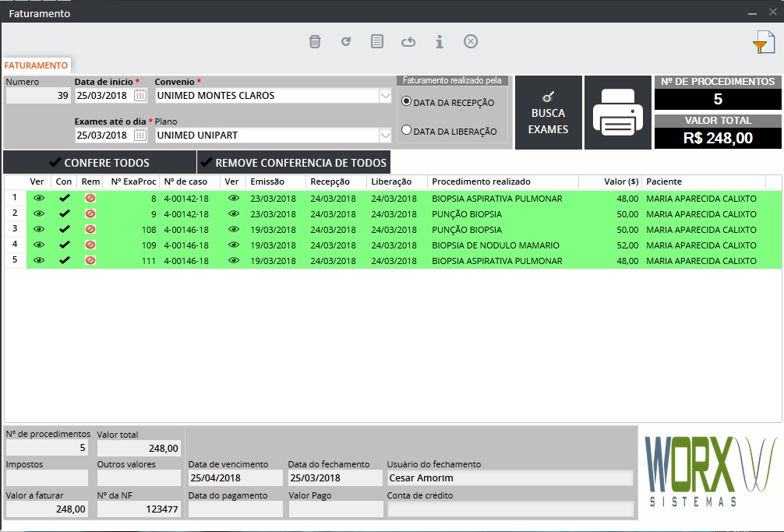Click the eye before the checkmark in ExaProc 109 row

point(38,245)
